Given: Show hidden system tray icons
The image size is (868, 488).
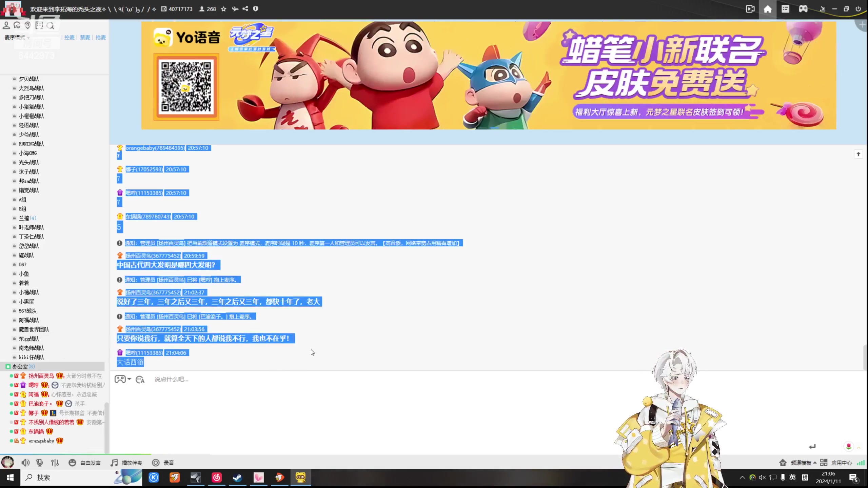Looking at the screenshot, I should (742, 477).
